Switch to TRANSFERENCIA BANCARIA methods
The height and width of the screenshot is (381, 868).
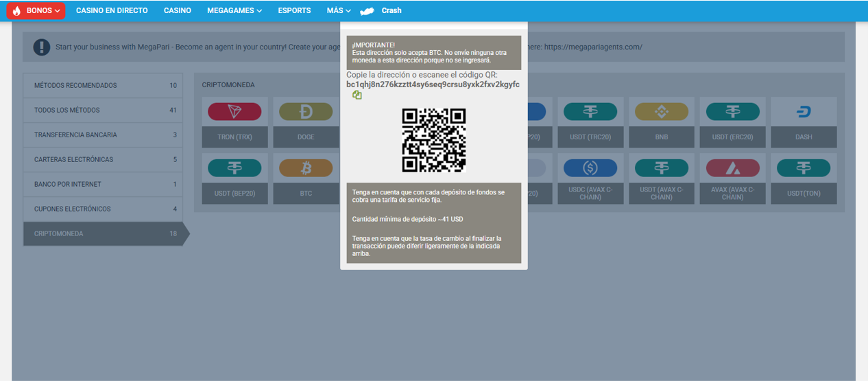point(103,135)
